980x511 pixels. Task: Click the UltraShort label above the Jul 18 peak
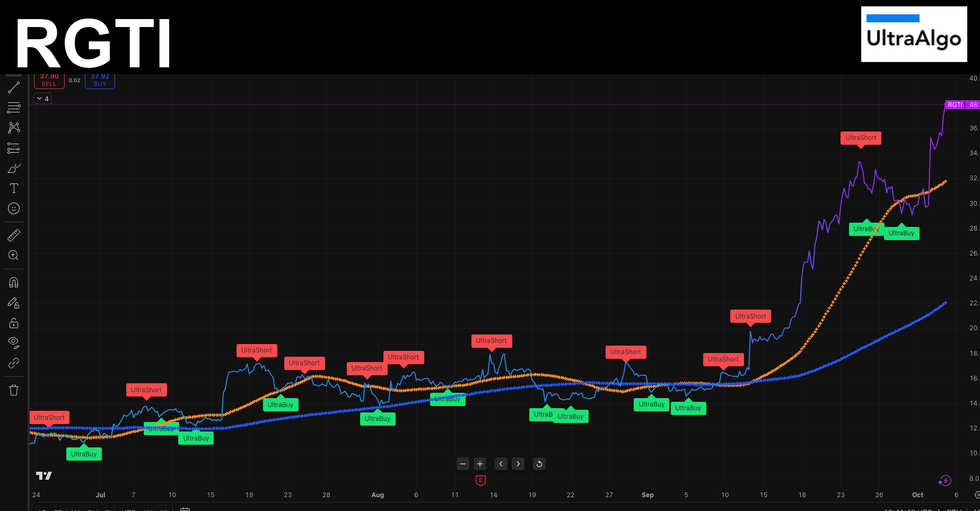(256, 350)
